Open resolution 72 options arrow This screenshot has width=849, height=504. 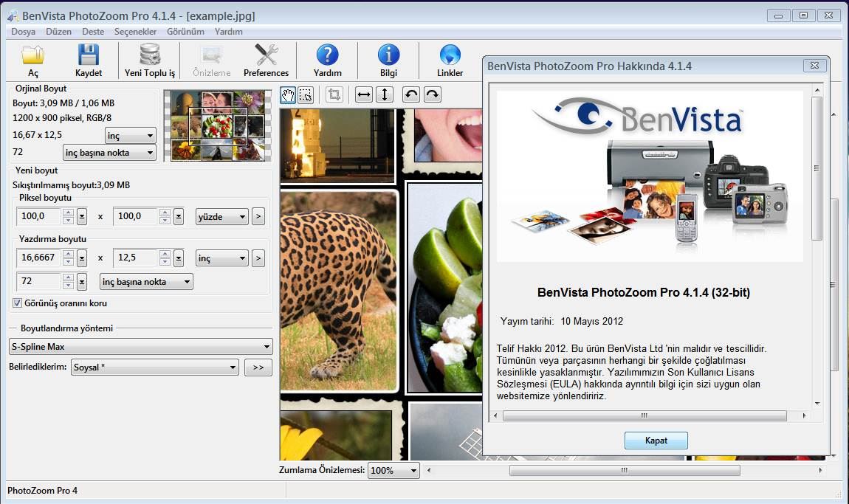tap(82, 281)
